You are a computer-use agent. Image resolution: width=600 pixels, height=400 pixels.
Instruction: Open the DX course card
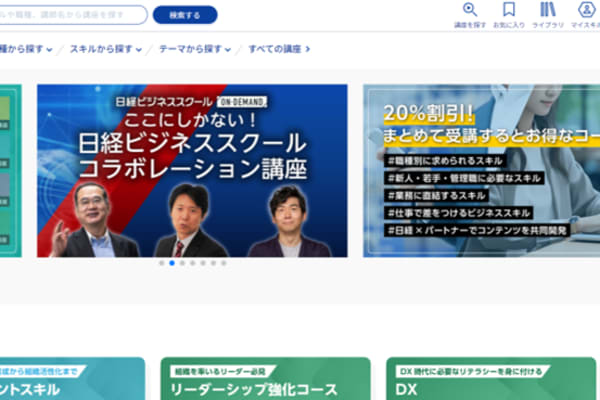pos(490,380)
